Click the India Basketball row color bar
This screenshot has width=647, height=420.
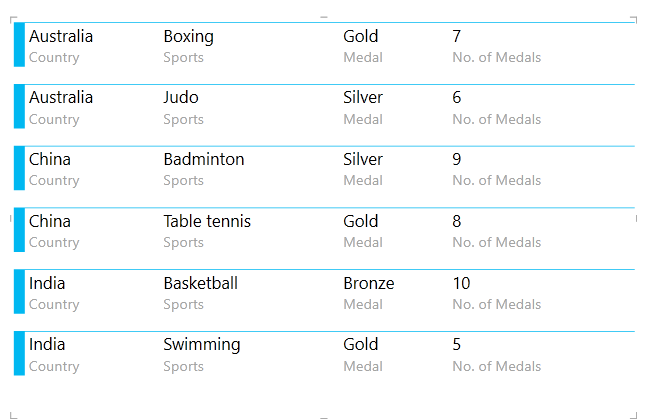(19, 292)
